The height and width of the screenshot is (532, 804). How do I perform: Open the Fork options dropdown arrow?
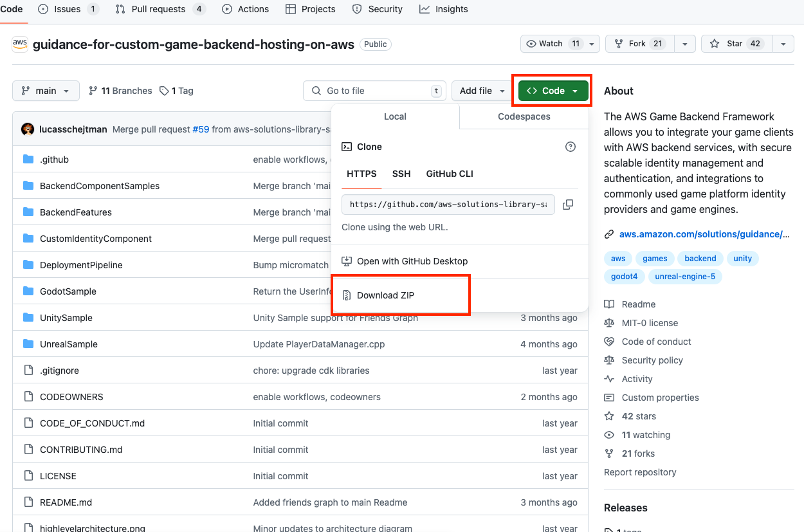click(x=684, y=44)
